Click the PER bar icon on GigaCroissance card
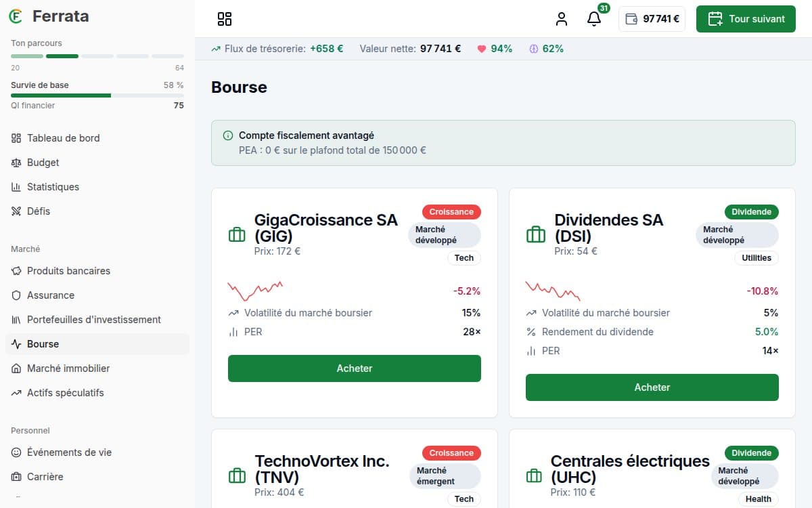 (233, 332)
